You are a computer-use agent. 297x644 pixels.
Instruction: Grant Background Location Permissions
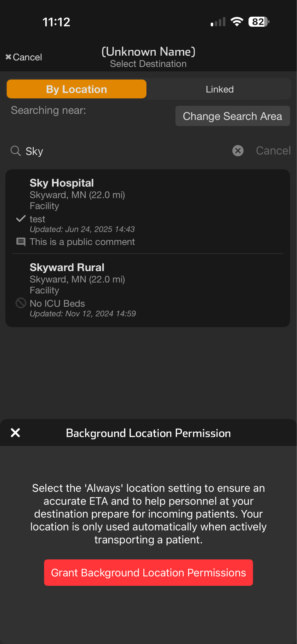148,573
